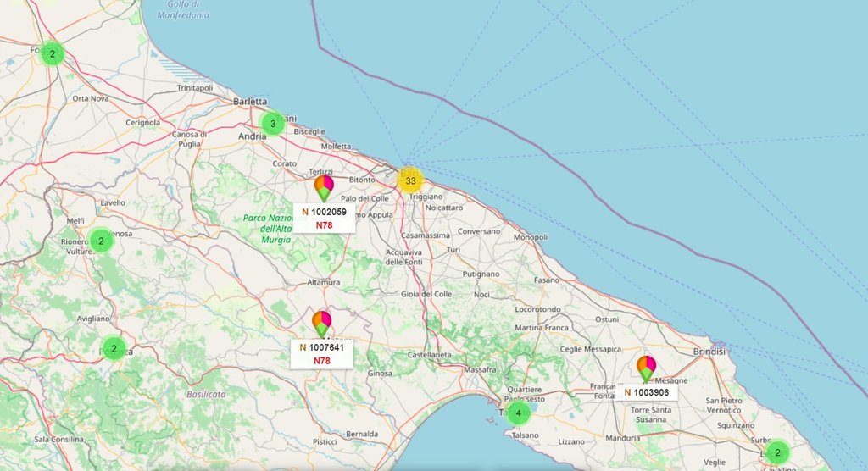Click the red N78 under 1007641
This screenshot has height=471, width=868.
(x=322, y=361)
